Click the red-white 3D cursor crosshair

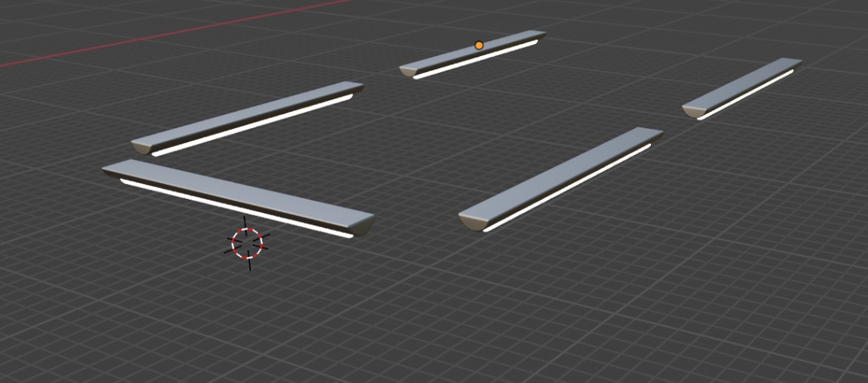click(247, 243)
